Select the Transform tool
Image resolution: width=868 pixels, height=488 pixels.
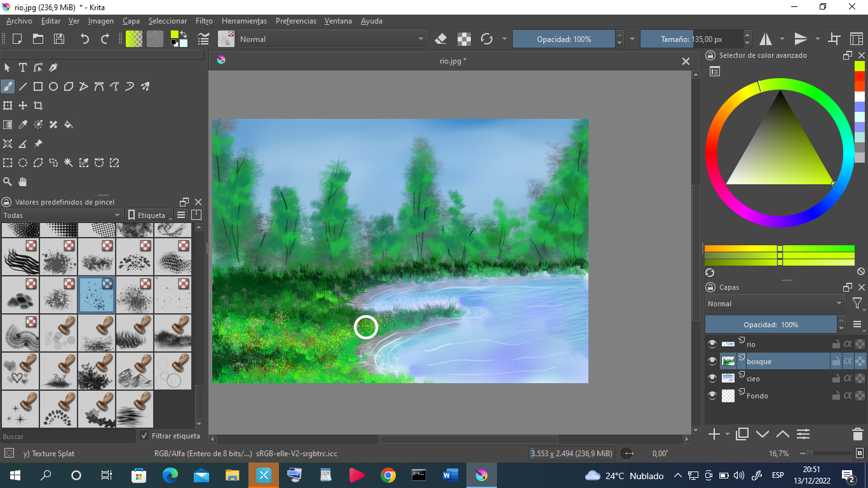click(x=8, y=105)
